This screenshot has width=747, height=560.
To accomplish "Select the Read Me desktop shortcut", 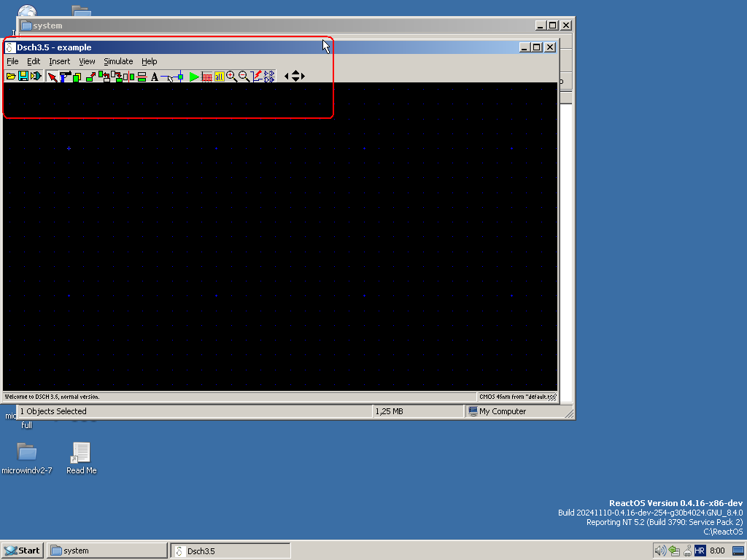I will (x=82, y=458).
